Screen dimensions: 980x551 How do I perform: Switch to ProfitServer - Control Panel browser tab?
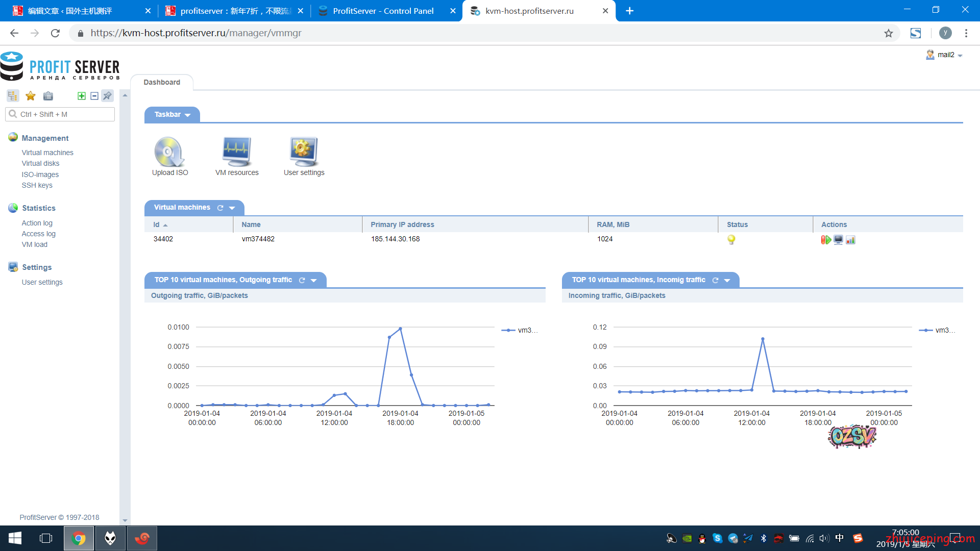(x=383, y=11)
